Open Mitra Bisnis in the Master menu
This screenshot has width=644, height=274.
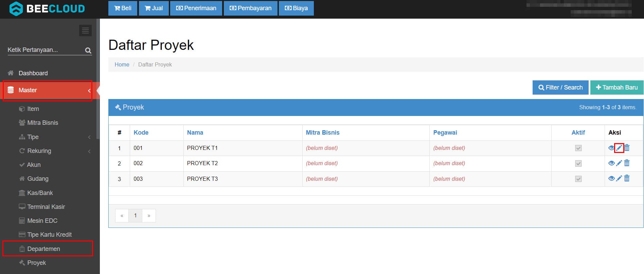(42, 123)
